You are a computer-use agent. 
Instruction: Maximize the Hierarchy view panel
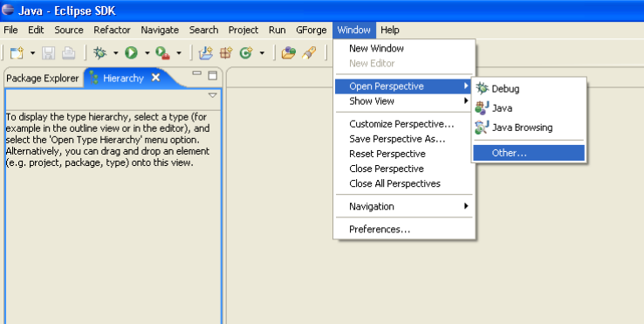(212, 75)
